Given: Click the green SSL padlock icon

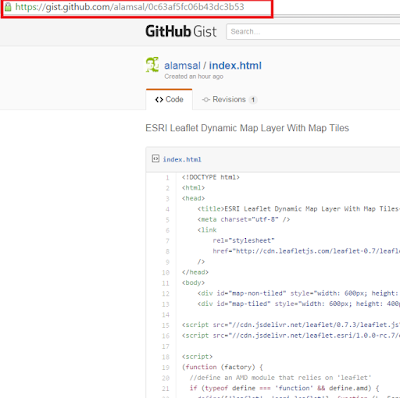Looking at the screenshot, I should (x=8, y=7).
